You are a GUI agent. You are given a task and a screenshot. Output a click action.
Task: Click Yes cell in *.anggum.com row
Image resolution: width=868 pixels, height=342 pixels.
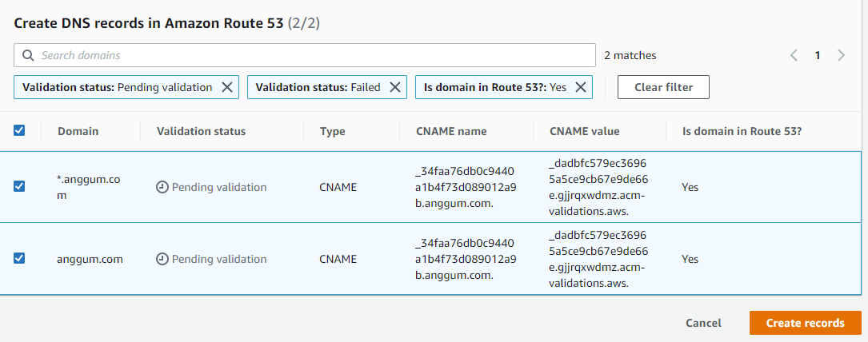click(x=690, y=187)
